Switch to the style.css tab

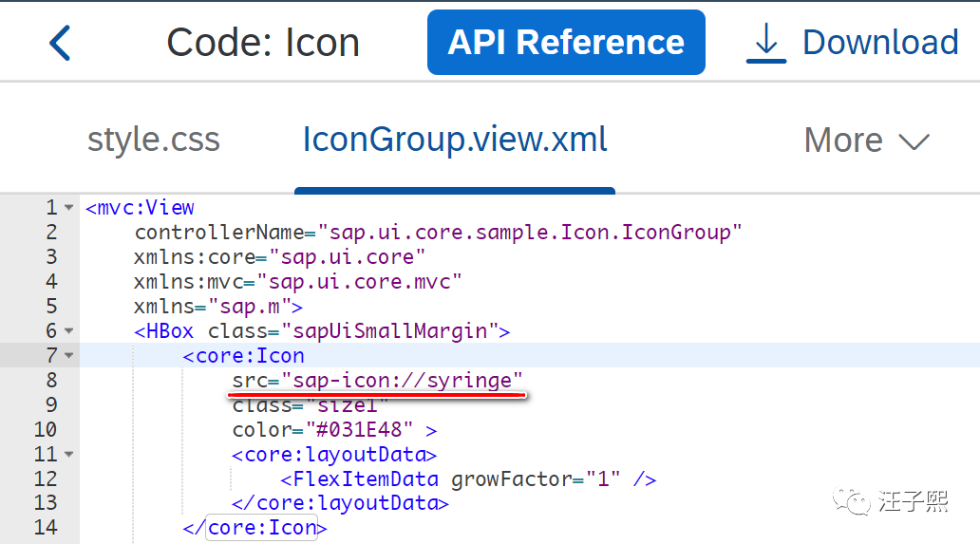(153, 141)
